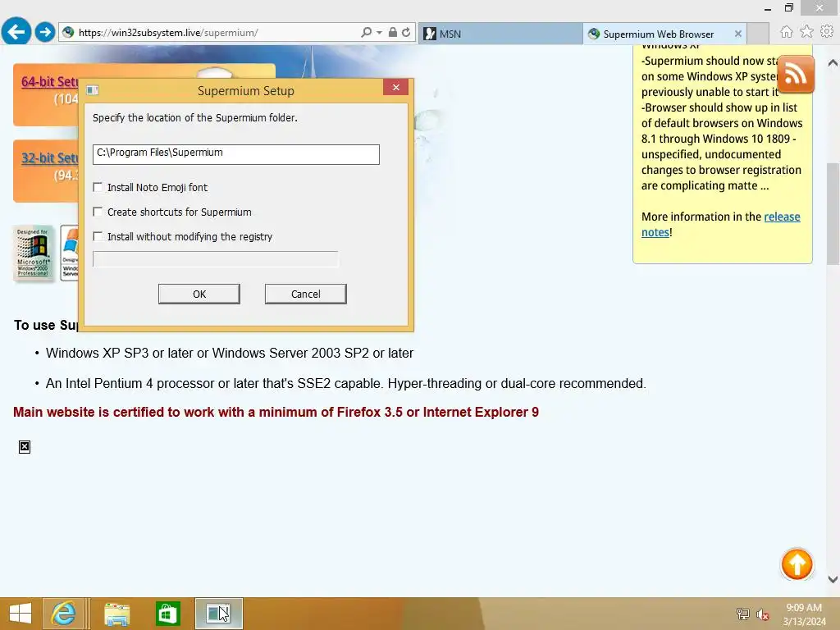The height and width of the screenshot is (630, 840).
Task: Tick Install without modifying the registry
Action: click(x=98, y=236)
